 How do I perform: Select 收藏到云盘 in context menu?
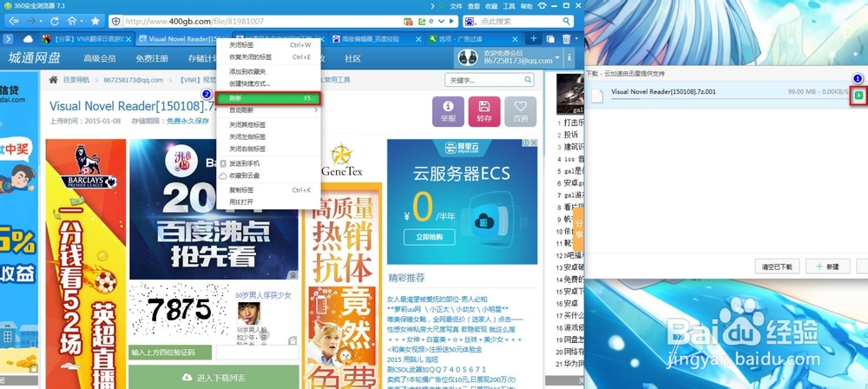point(268,175)
